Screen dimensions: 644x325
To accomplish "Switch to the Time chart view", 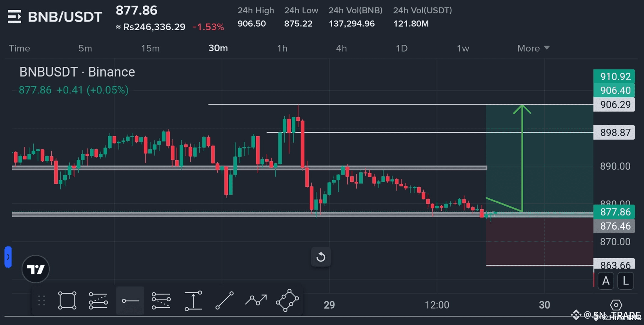I will [x=20, y=48].
